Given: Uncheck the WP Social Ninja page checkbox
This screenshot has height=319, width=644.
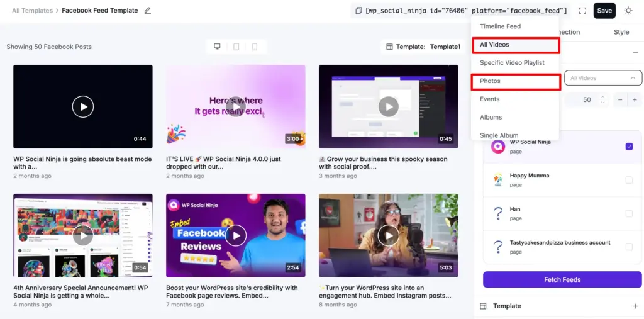Looking at the screenshot, I should tap(629, 147).
